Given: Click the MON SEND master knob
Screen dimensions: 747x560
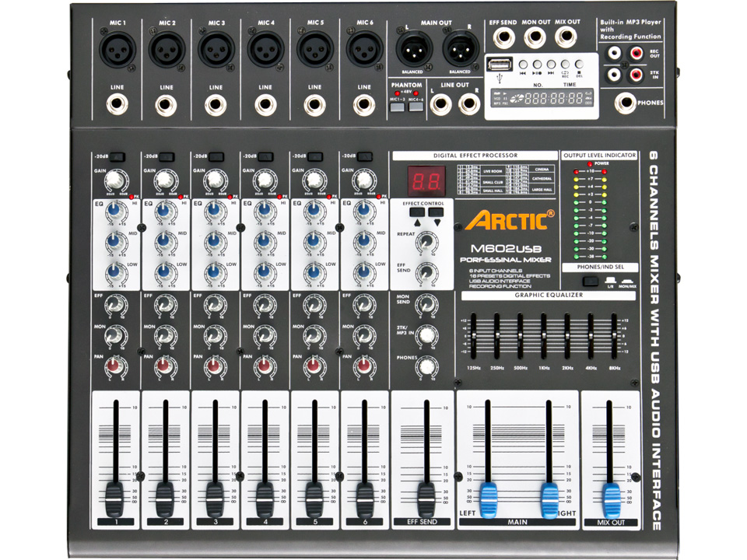Looking at the screenshot, I should pyautogui.click(x=426, y=304).
